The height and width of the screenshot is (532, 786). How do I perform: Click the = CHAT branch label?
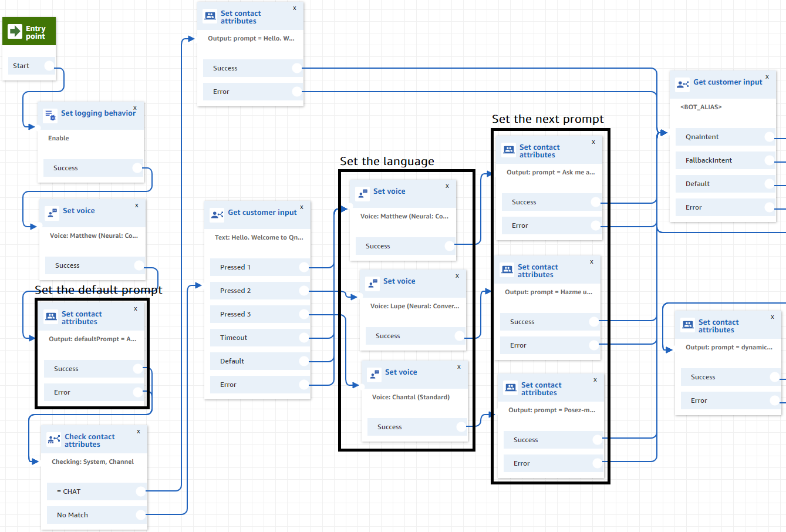[70, 491]
